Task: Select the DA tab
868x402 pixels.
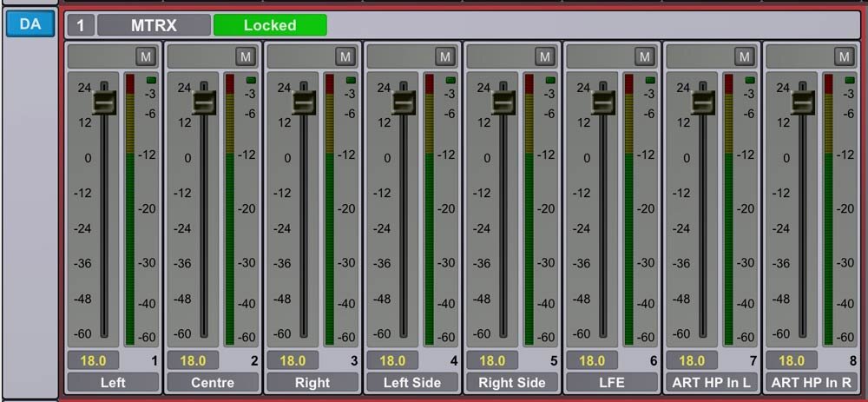Action: [x=30, y=24]
